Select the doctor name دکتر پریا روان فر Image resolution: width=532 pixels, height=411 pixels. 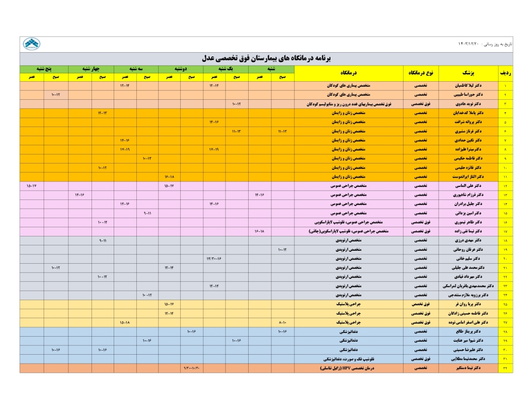tap(468, 304)
